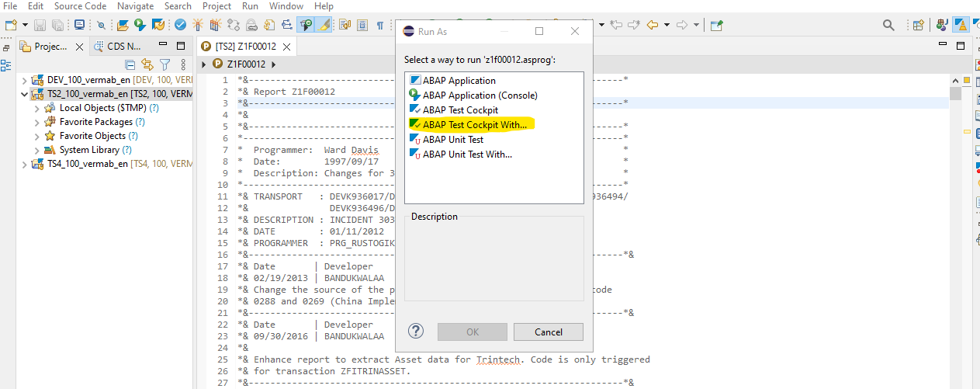Open dropdown arrow next to back navigation arrow
The height and width of the screenshot is (389, 980).
667,25
